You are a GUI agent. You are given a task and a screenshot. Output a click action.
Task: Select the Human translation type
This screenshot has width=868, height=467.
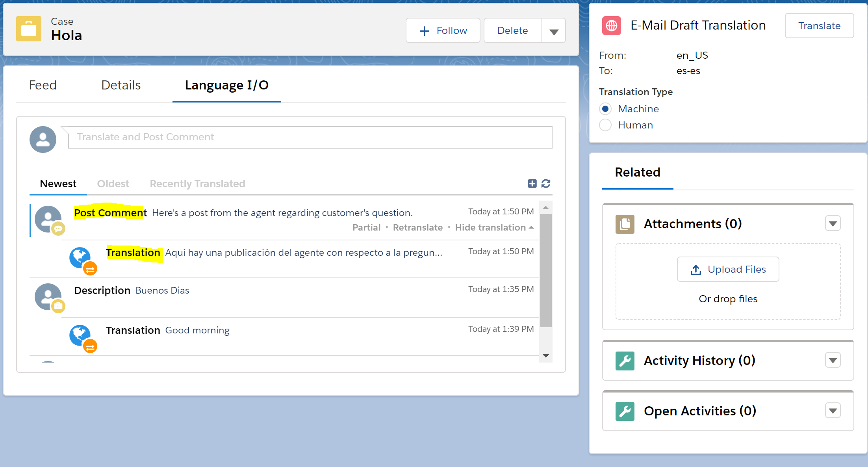pyautogui.click(x=605, y=125)
